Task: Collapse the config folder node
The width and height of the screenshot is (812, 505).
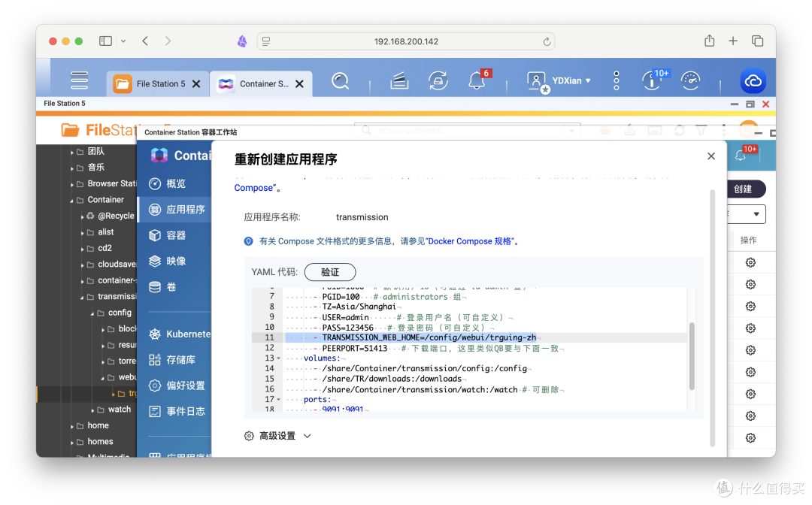Action: click(92, 313)
